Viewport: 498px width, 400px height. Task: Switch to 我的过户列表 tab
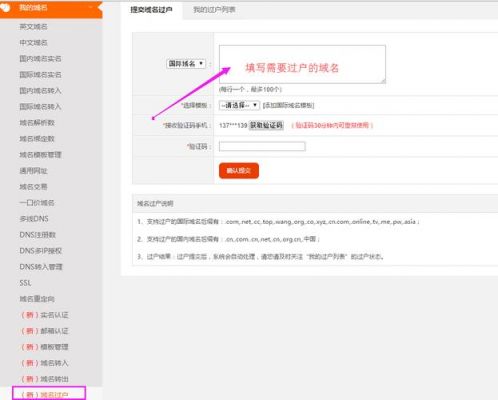214,10
